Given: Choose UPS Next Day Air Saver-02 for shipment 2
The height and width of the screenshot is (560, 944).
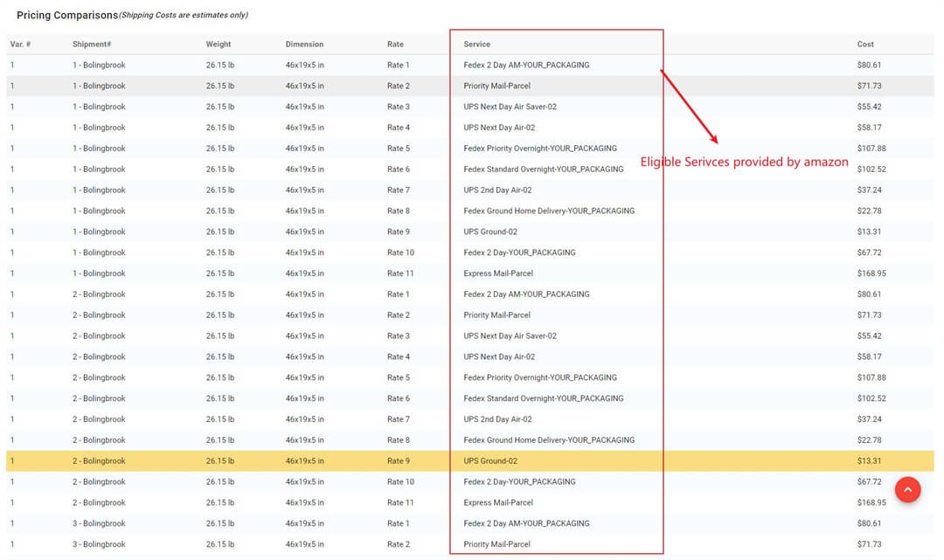Looking at the screenshot, I should click(x=510, y=336).
